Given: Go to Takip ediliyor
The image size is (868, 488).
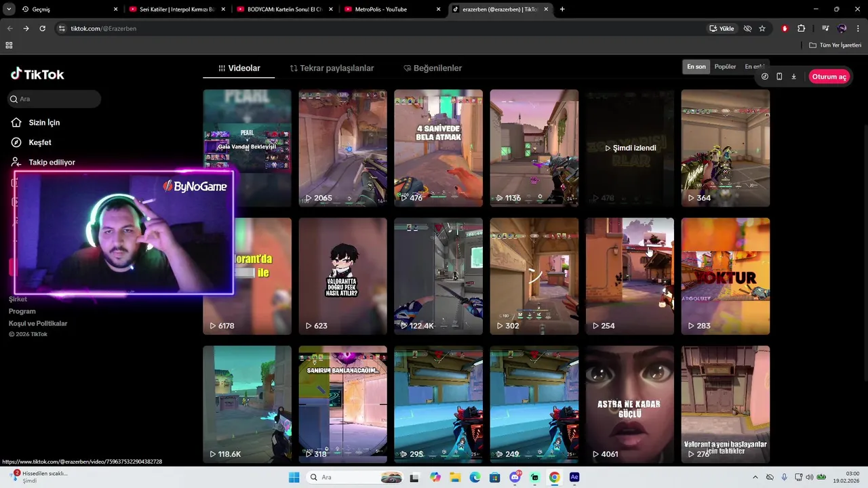Looking at the screenshot, I should click(52, 163).
